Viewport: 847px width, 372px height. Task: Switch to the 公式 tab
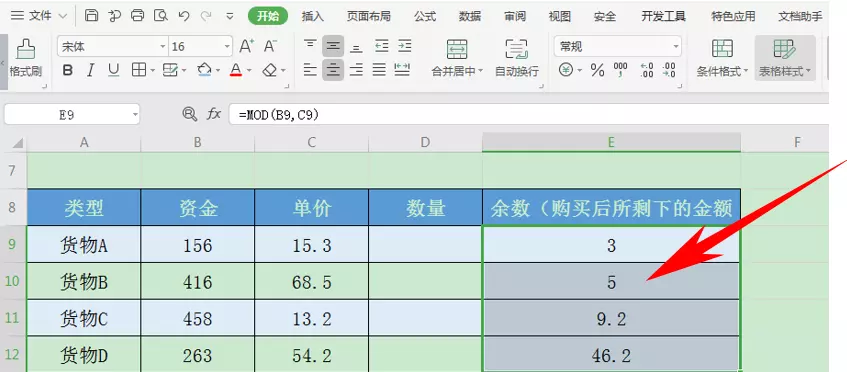tap(425, 16)
